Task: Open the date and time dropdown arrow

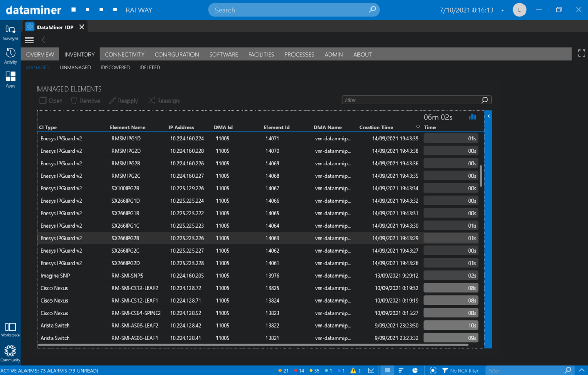Action: click(503, 10)
